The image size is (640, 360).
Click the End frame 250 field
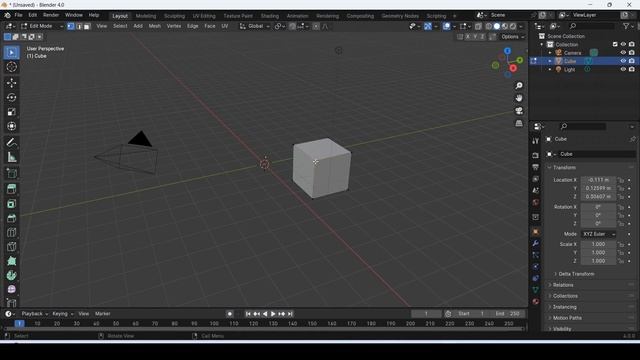coord(507,314)
